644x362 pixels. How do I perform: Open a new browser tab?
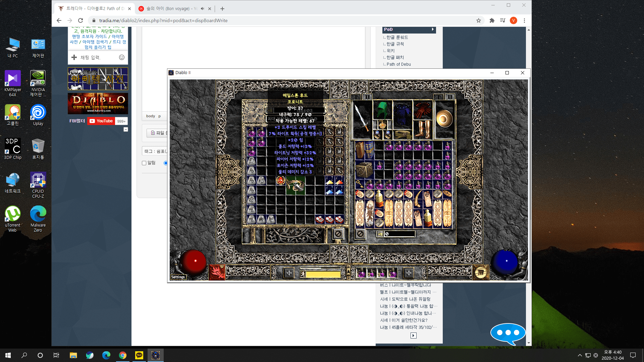[x=222, y=9]
